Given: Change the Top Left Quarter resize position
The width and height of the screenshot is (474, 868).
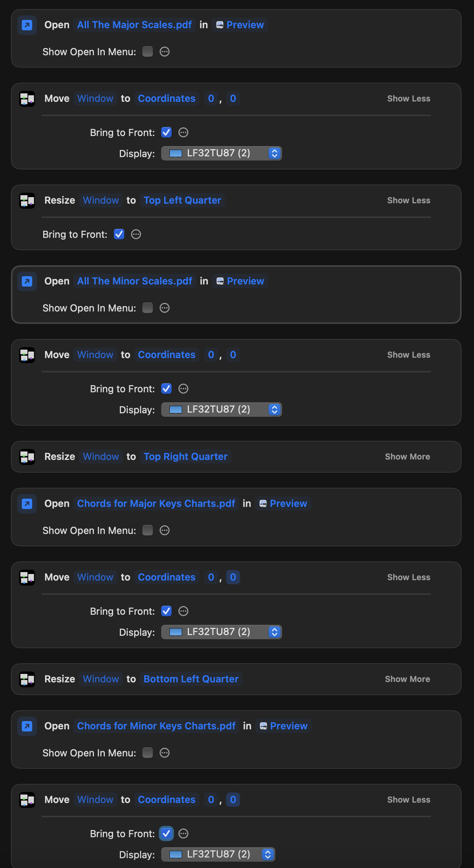Looking at the screenshot, I should click(x=182, y=201).
